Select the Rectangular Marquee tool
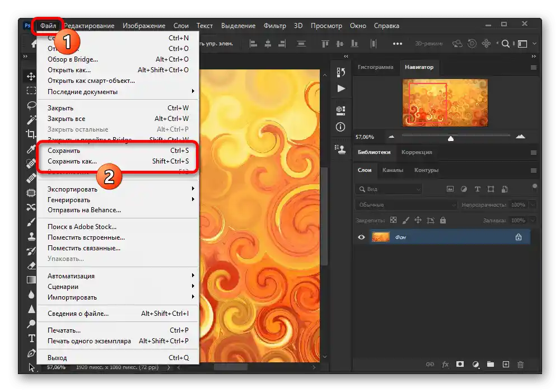The height and width of the screenshot is (392, 560). pos(31,91)
